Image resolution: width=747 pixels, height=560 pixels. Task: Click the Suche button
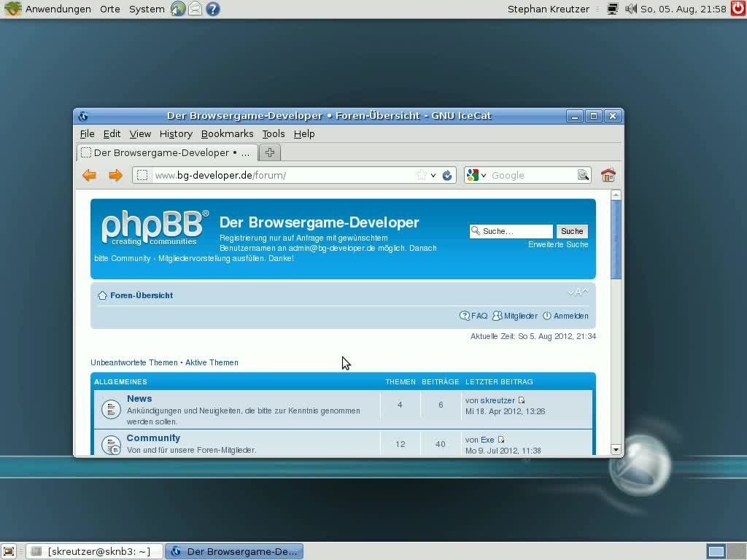click(x=572, y=231)
